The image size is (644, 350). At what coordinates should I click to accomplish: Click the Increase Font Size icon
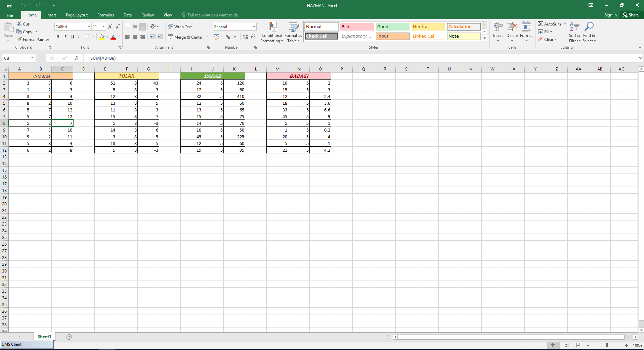pos(110,27)
